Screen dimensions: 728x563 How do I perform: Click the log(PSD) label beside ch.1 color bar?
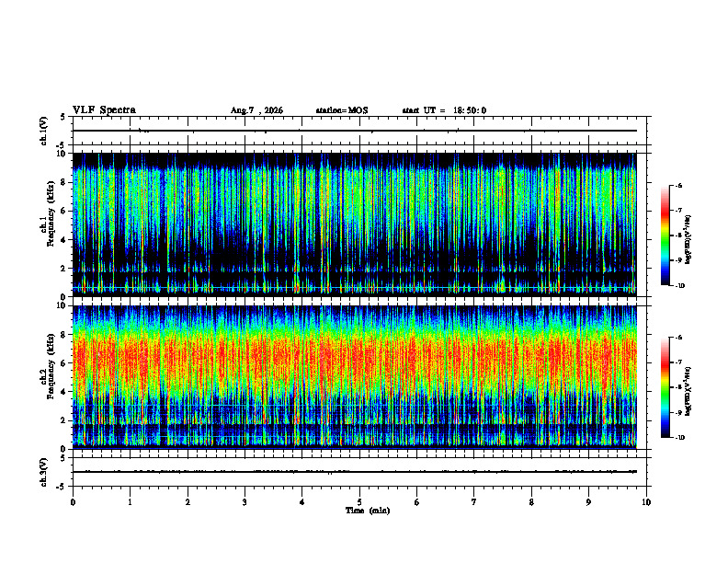pyautogui.click(x=688, y=240)
